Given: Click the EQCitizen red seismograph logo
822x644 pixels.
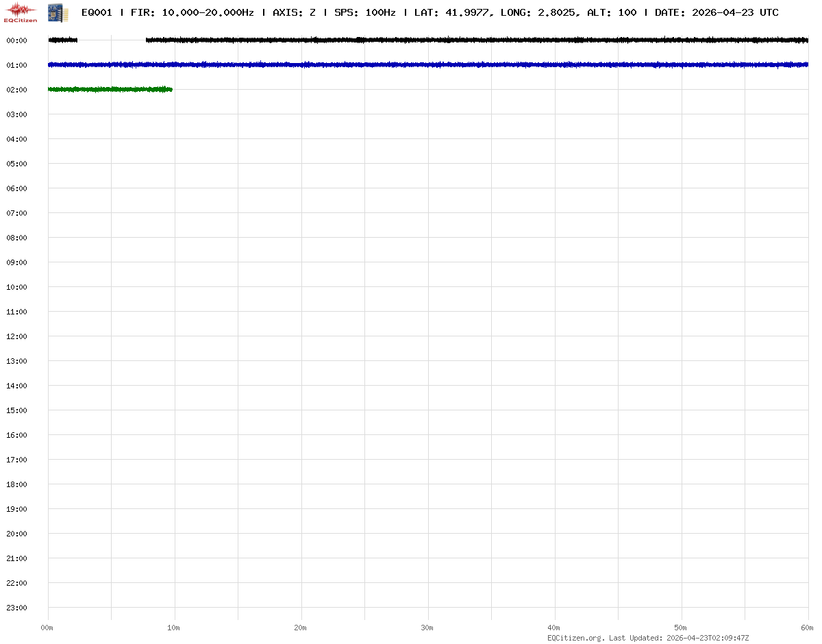Looking at the screenshot, I should pos(21,12).
